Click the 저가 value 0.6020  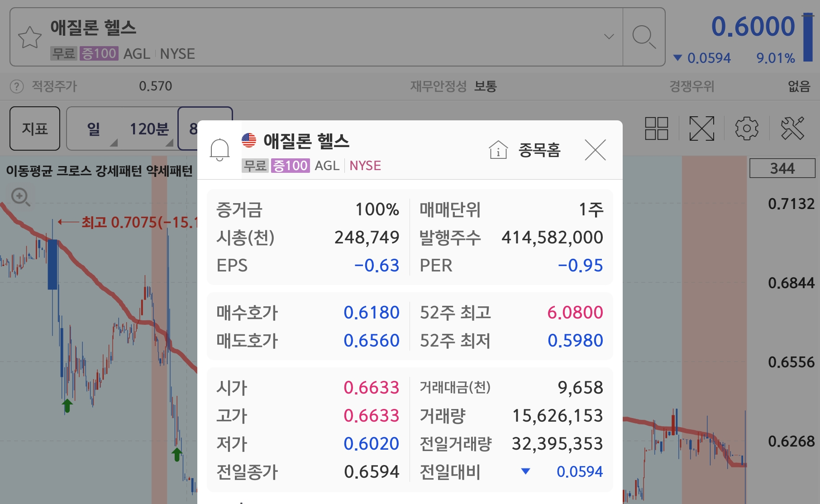(x=372, y=444)
